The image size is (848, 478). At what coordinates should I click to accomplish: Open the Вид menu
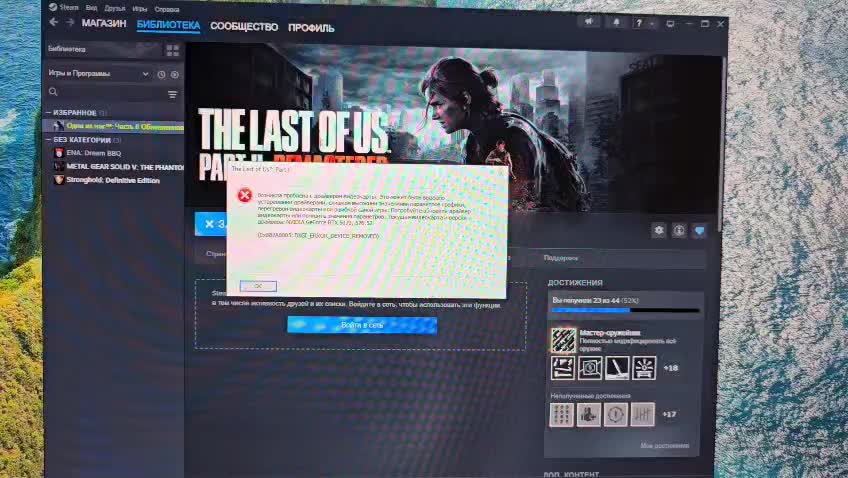coord(91,8)
